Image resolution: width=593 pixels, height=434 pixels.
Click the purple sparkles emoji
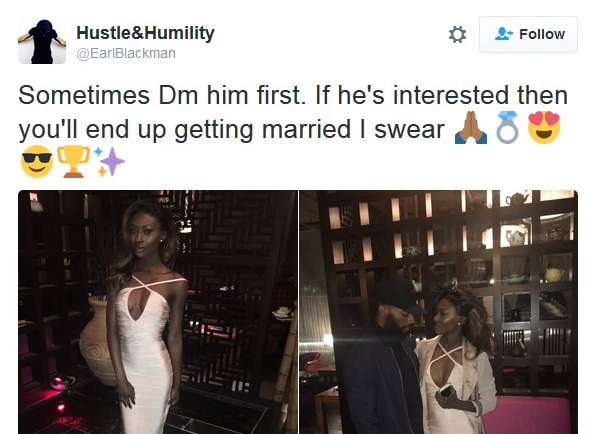point(109,161)
